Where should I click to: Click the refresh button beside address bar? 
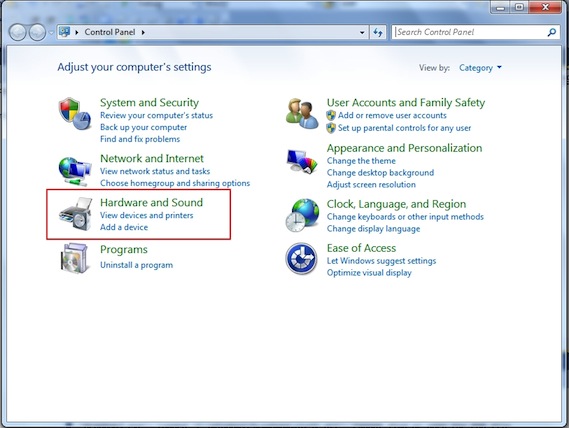tap(378, 32)
